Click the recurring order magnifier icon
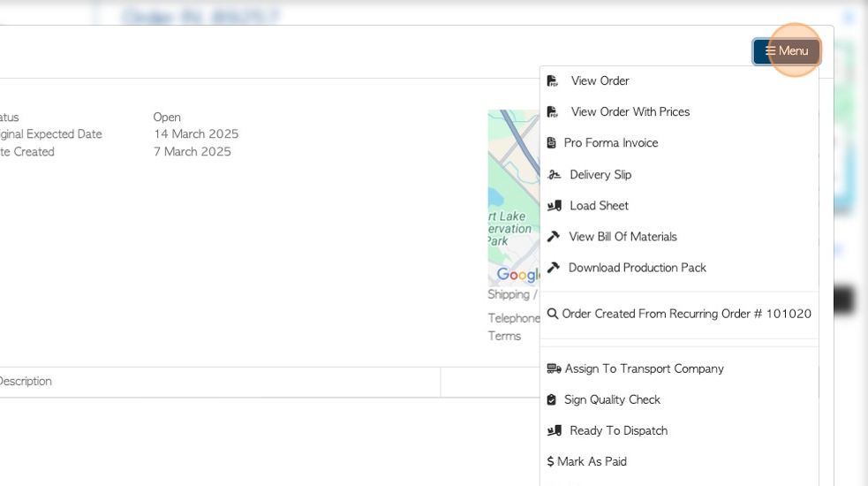 553,314
